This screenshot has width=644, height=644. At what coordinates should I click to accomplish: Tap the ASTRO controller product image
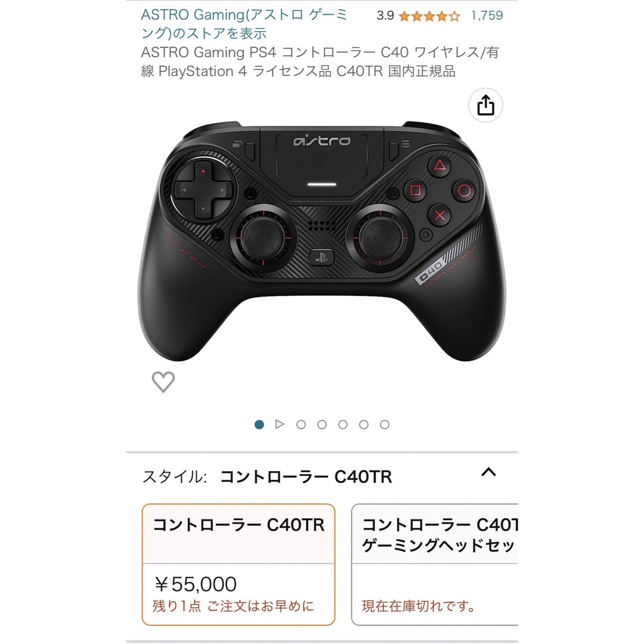point(321,241)
